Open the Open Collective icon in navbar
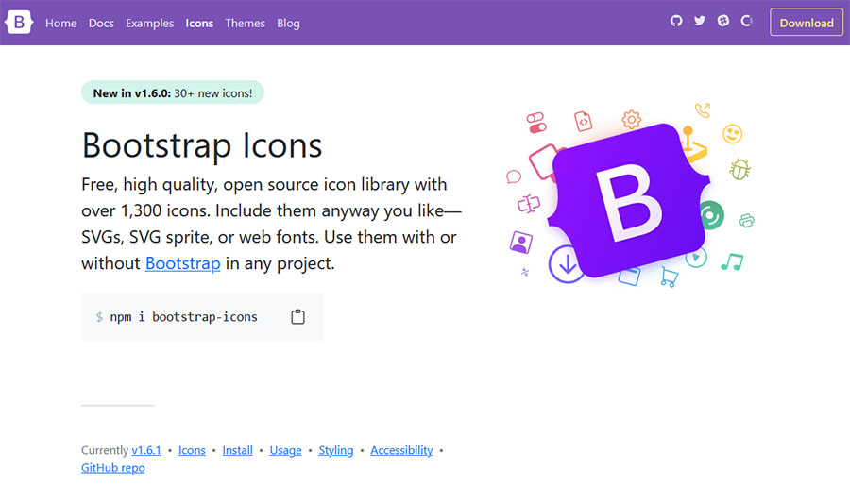The width and height of the screenshot is (850, 504). click(x=746, y=21)
